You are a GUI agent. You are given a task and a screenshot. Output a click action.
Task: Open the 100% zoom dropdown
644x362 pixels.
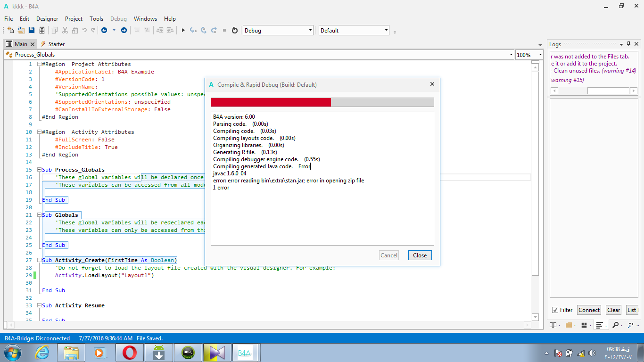tap(540, 55)
